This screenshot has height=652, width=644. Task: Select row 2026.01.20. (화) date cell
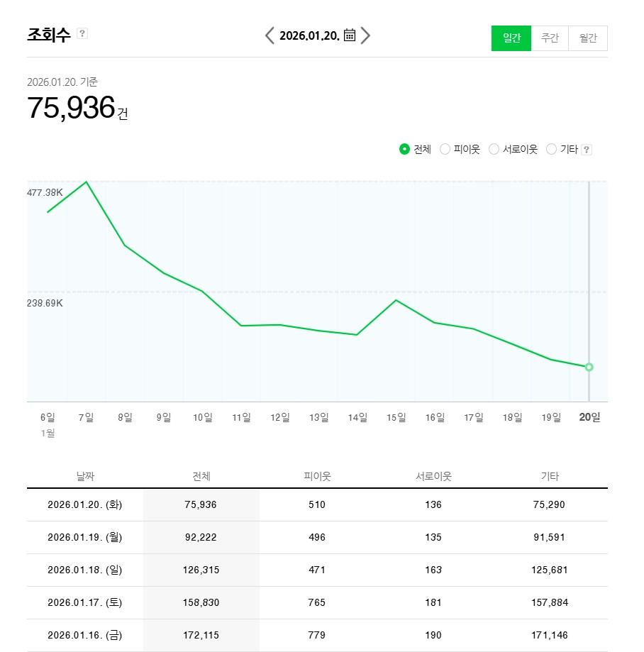point(85,505)
